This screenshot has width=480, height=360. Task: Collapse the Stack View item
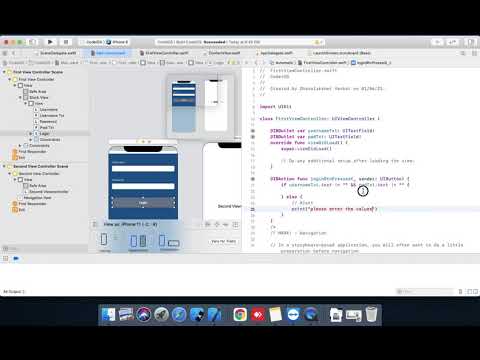click(x=20, y=97)
